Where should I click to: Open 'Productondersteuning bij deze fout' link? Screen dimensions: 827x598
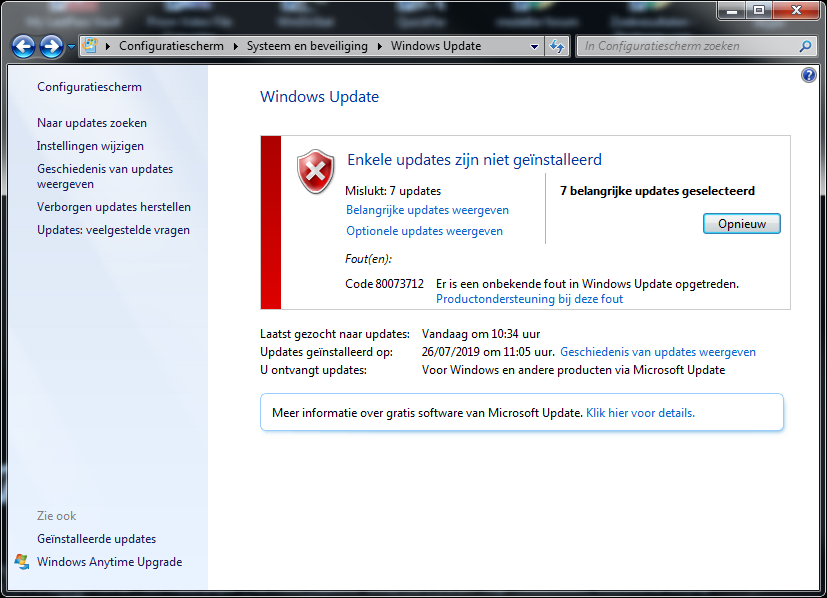pyautogui.click(x=530, y=299)
